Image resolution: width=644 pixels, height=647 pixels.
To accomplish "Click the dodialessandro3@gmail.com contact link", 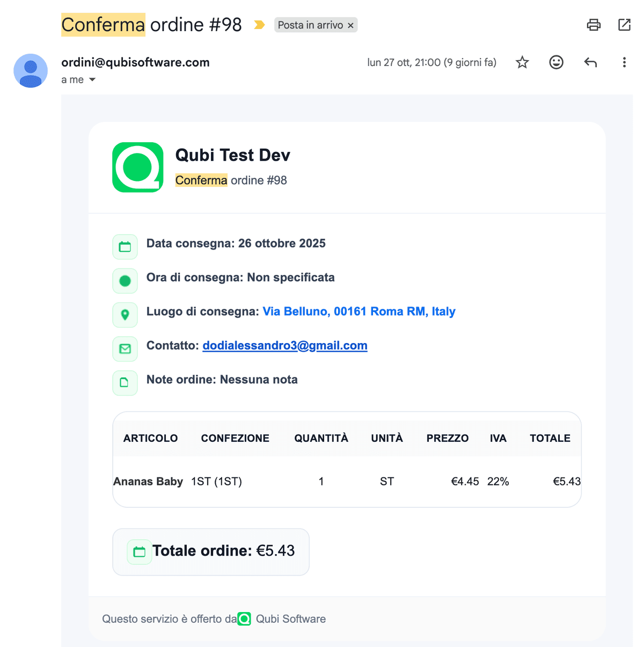I will (x=284, y=345).
